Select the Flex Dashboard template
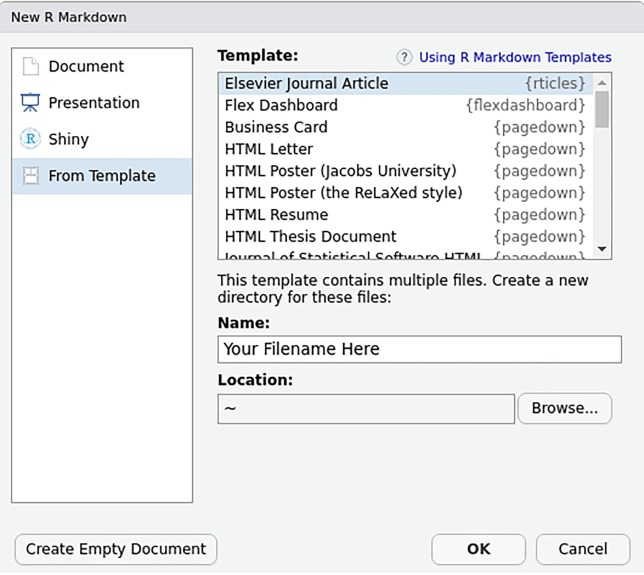This screenshot has width=644, height=575. tap(405, 106)
